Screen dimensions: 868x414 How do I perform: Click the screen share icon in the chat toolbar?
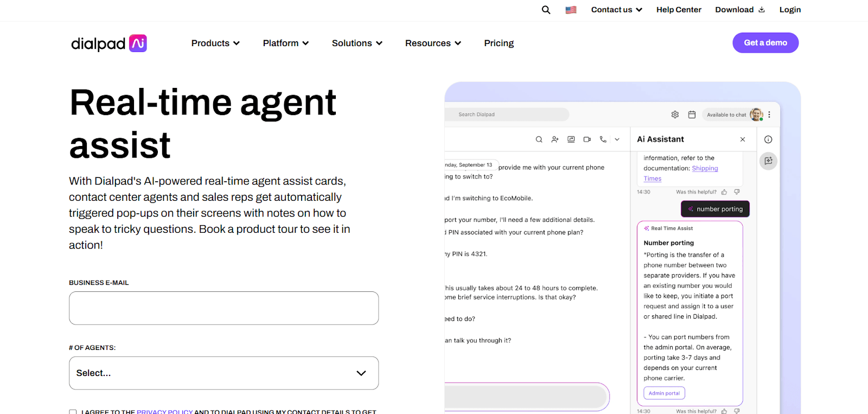tap(571, 139)
